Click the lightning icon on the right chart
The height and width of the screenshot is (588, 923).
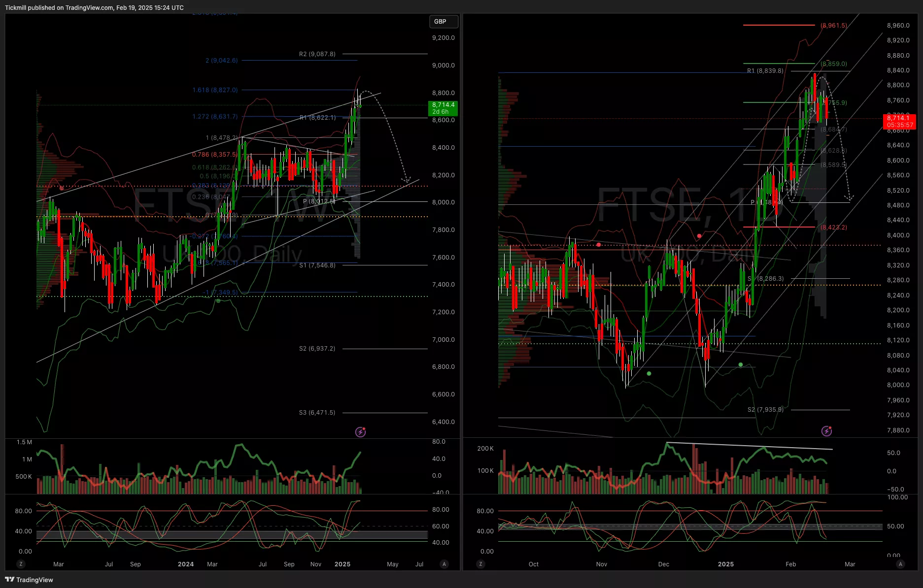(x=826, y=431)
